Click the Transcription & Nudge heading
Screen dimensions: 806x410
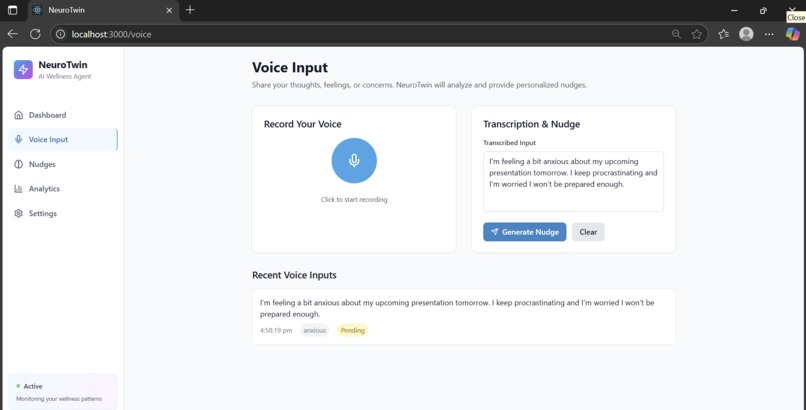(532, 124)
